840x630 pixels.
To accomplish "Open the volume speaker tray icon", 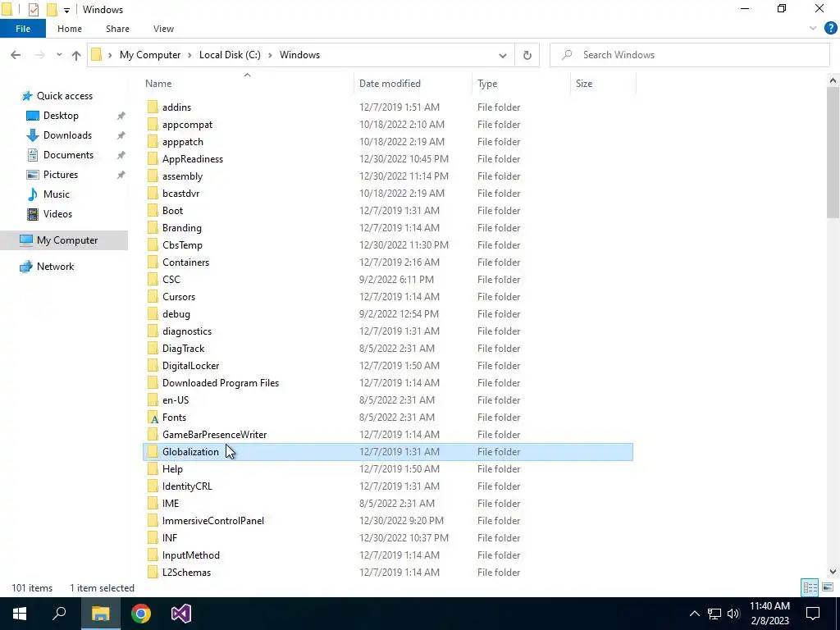I will coord(733,614).
